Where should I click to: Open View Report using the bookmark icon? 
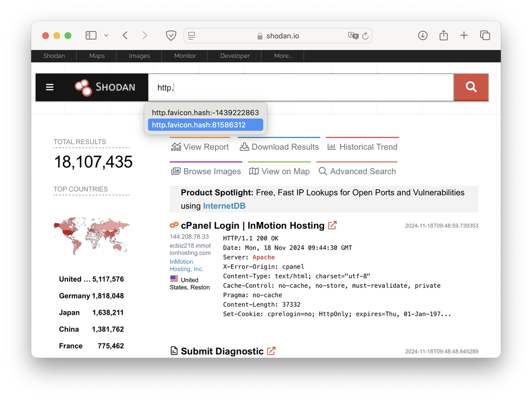click(175, 147)
